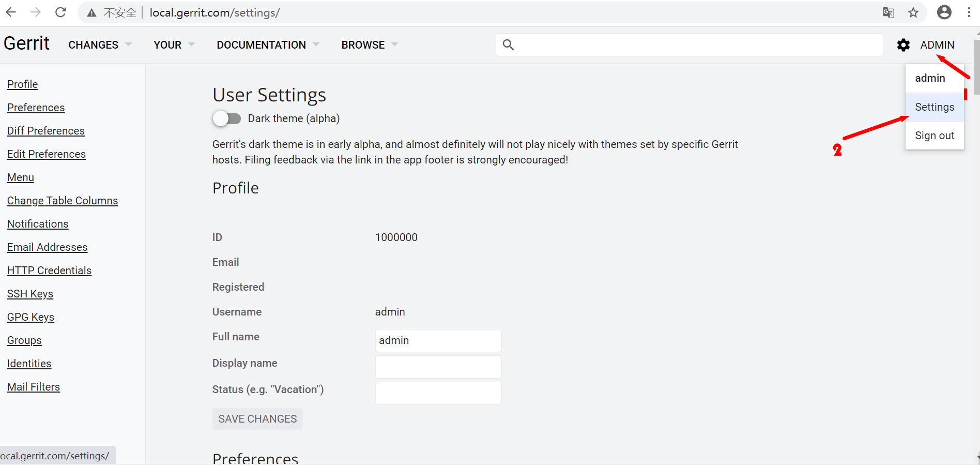Open Diff Preferences link

coord(46,131)
